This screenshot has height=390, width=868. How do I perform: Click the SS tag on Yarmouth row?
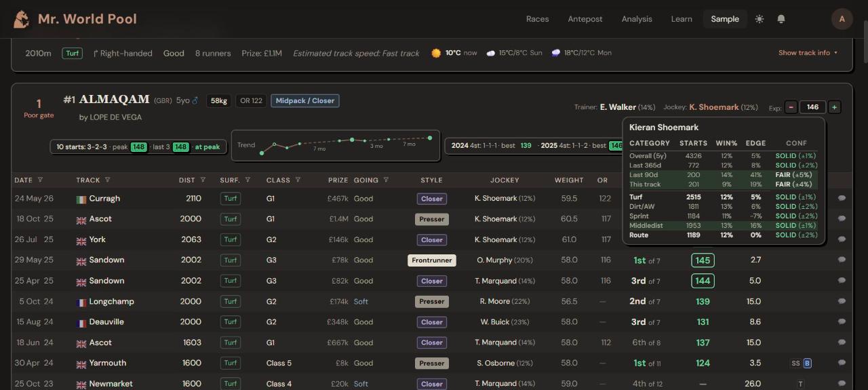(795, 364)
